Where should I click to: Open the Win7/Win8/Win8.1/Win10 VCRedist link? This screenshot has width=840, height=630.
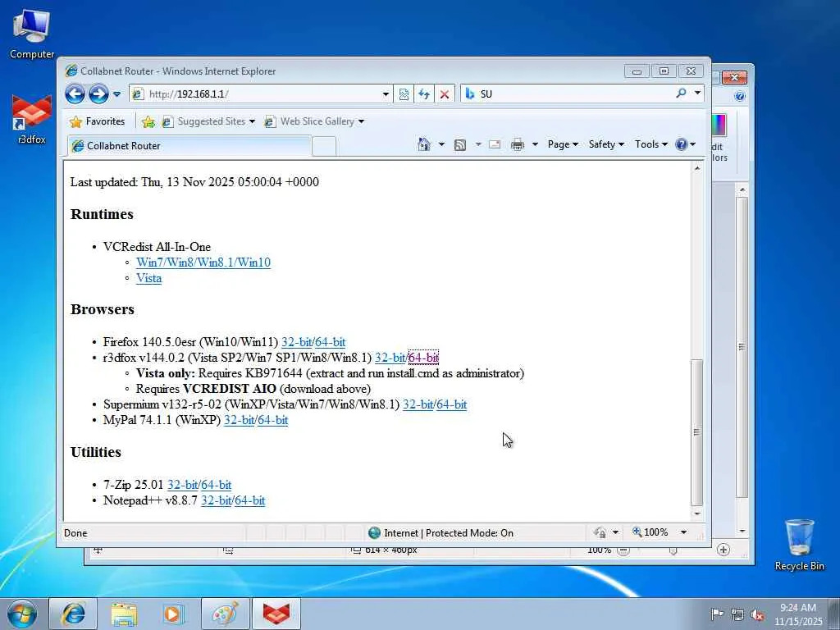click(x=203, y=262)
